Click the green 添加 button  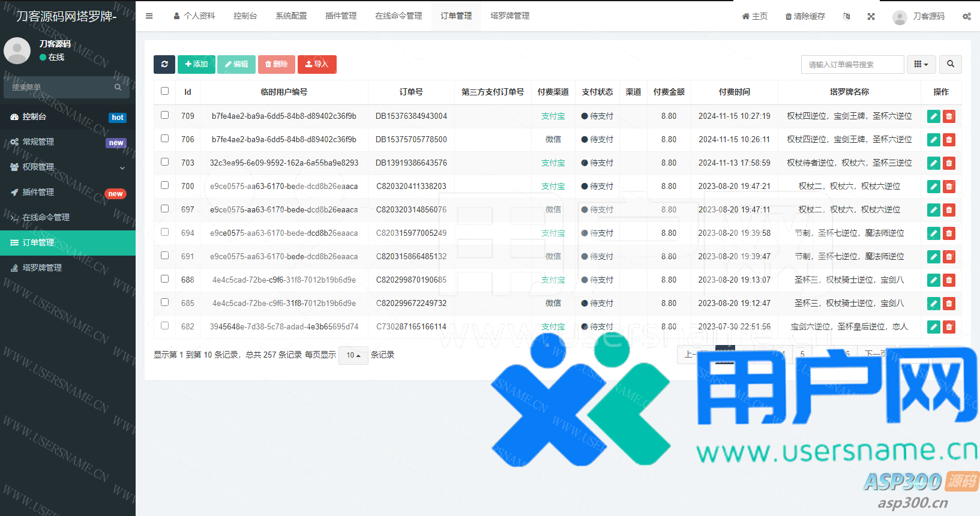coord(196,64)
